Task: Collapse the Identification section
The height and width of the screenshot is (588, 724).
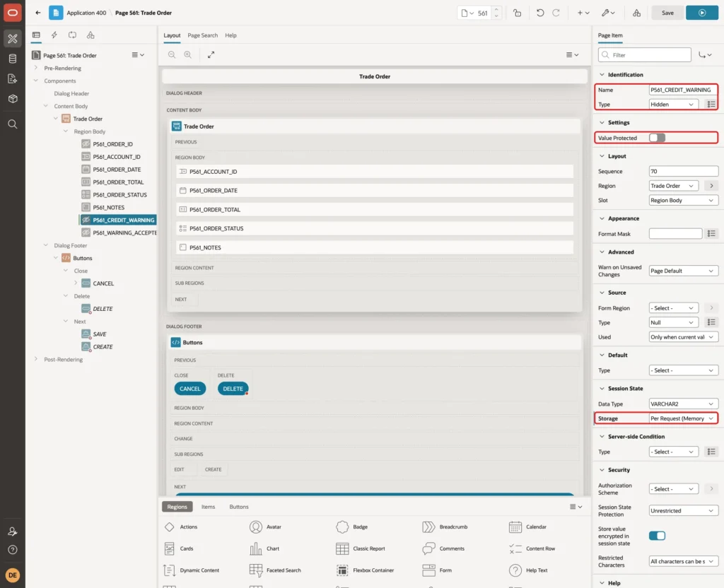Action: point(602,75)
